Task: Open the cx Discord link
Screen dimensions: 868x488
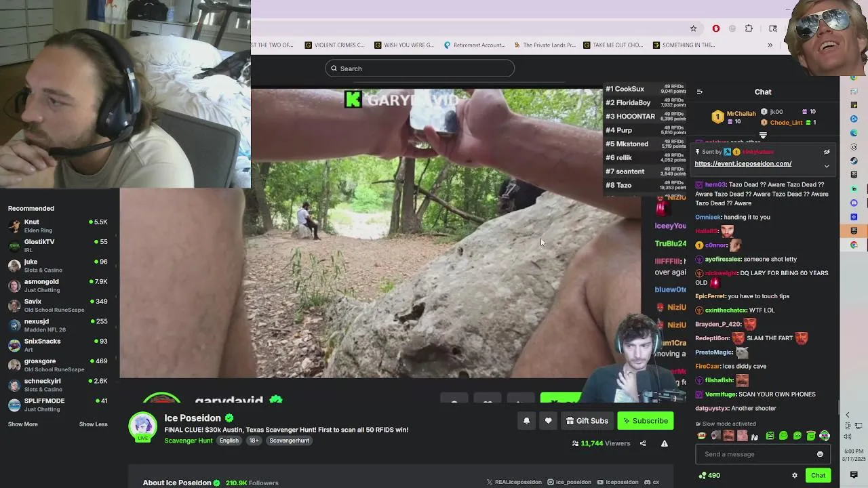Action: click(652, 482)
